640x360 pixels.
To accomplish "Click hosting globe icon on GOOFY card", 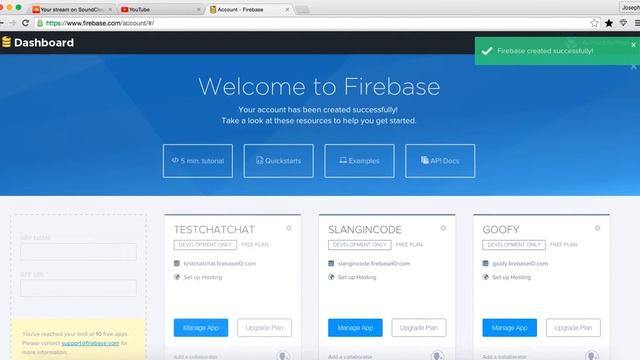I will (485, 277).
